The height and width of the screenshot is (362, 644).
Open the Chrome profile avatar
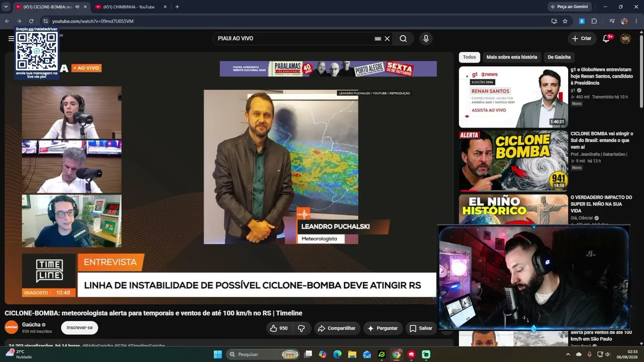click(x=624, y=21)
